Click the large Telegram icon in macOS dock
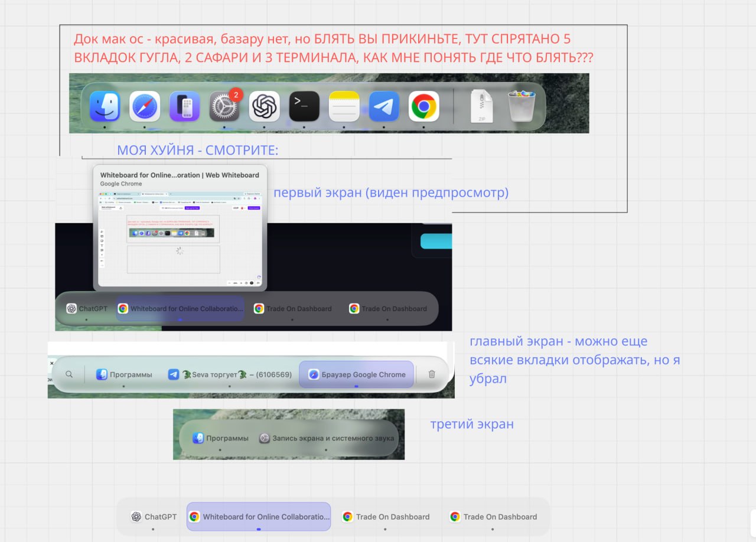Image resolution: width=756 pixels, height=542 pixels. [384, 106]
